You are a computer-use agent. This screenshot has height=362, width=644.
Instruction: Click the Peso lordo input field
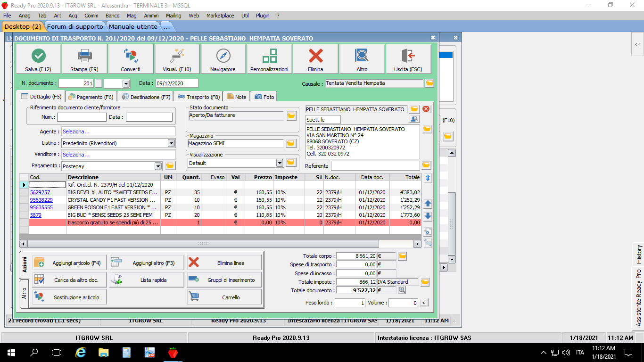pyautogui.click(x=350, y=303)
